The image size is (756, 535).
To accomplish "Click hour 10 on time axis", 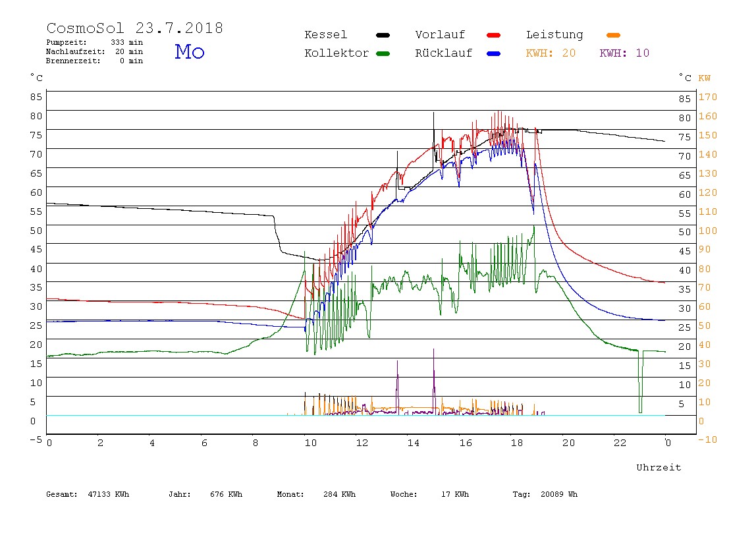I will 311,443.
